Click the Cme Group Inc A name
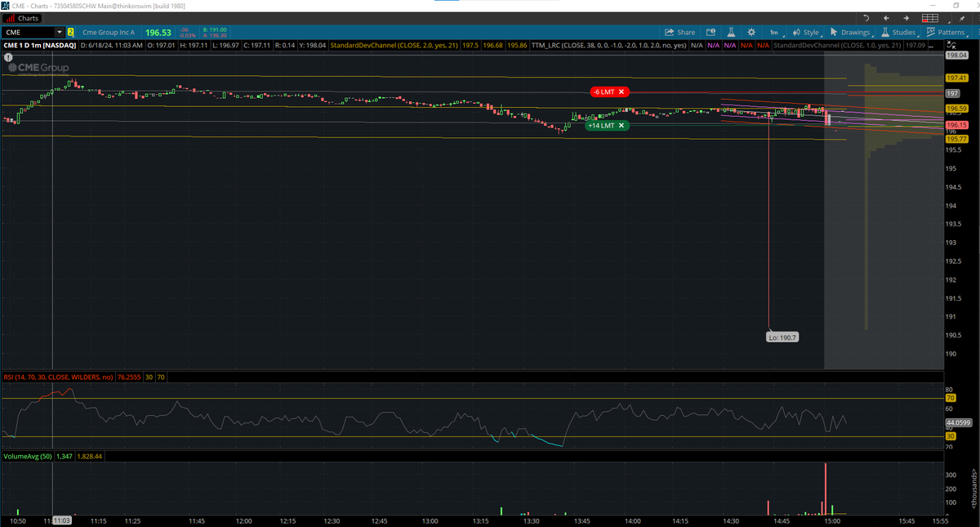 pyautogui.click(x=109, y=33)
